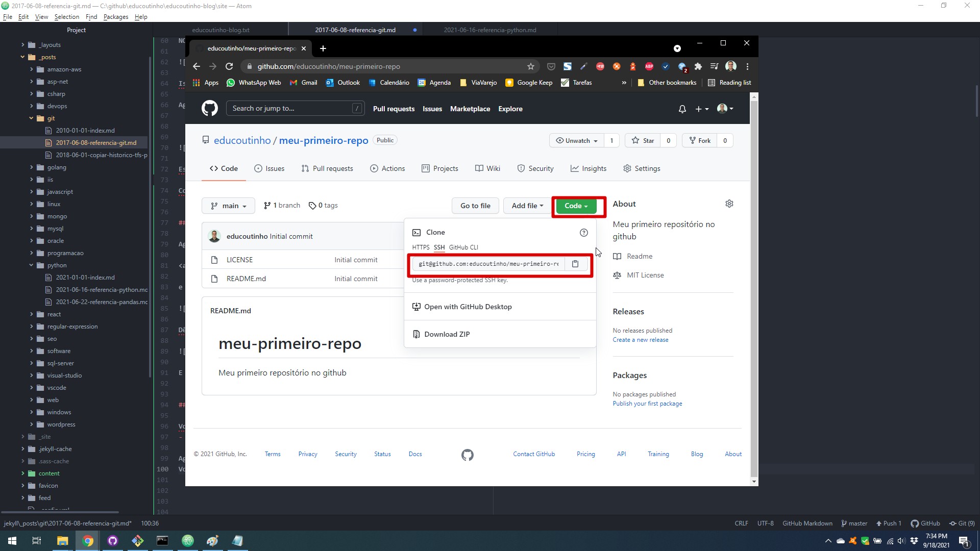
Task: Click the browser page vertical scrollbar
Action: [754, 288]
